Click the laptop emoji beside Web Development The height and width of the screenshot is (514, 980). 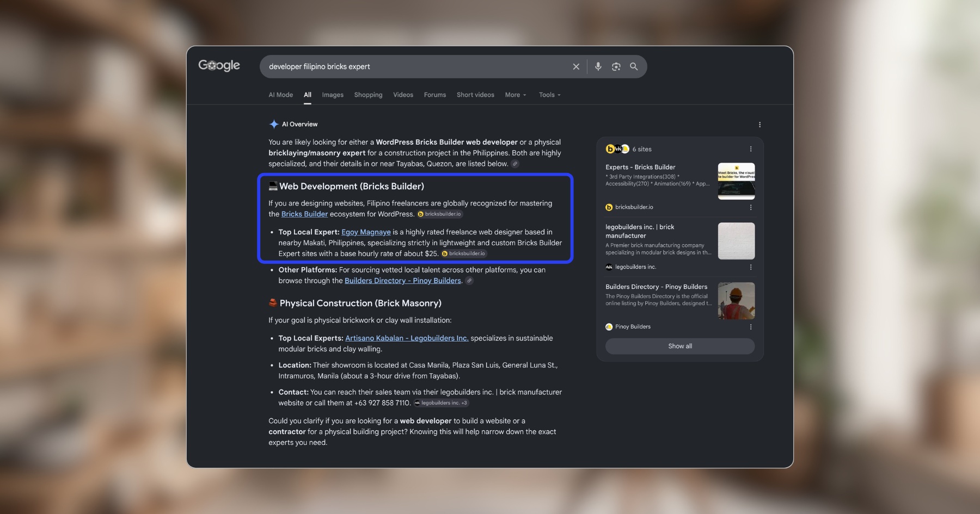point(273,186)
